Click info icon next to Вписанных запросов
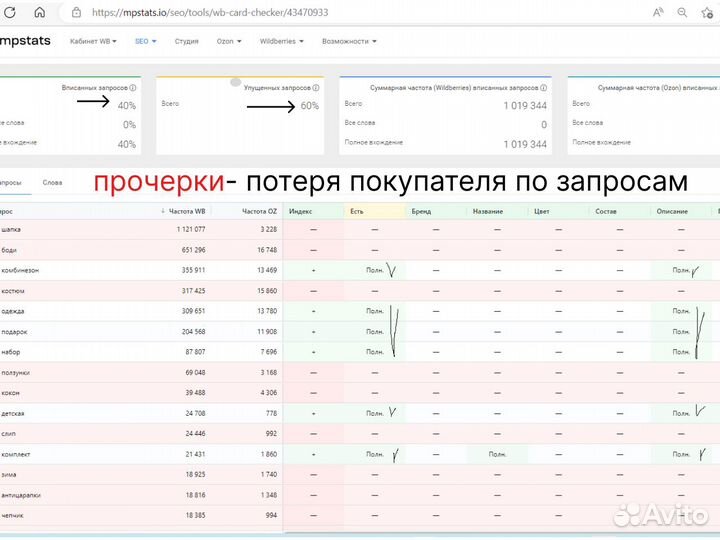Viewport: 720px width, 540px height. (133, 88)
